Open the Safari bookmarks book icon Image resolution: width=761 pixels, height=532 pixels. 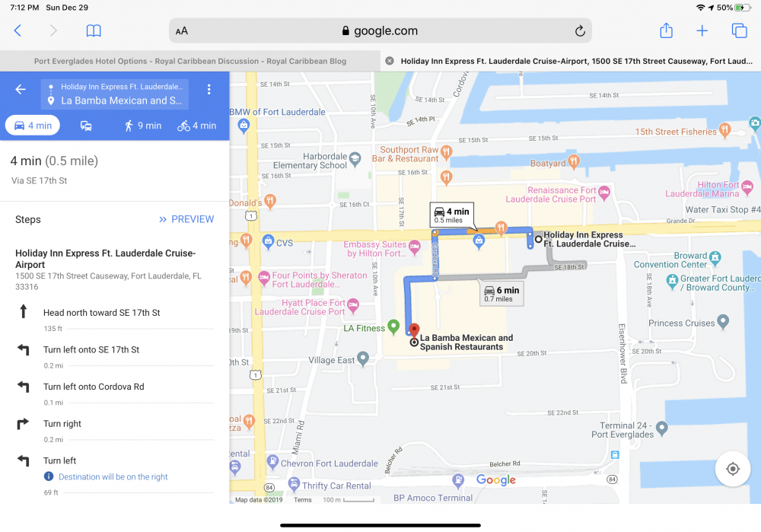coord(94,30)
